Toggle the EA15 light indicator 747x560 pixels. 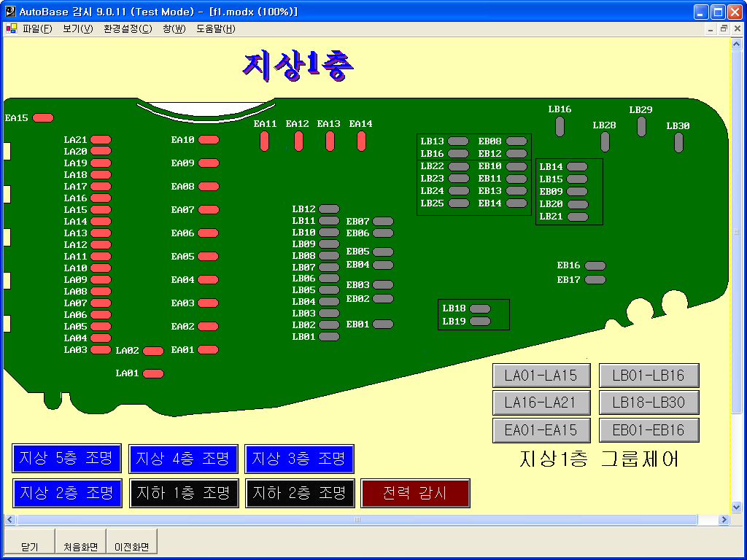(43, 117)
